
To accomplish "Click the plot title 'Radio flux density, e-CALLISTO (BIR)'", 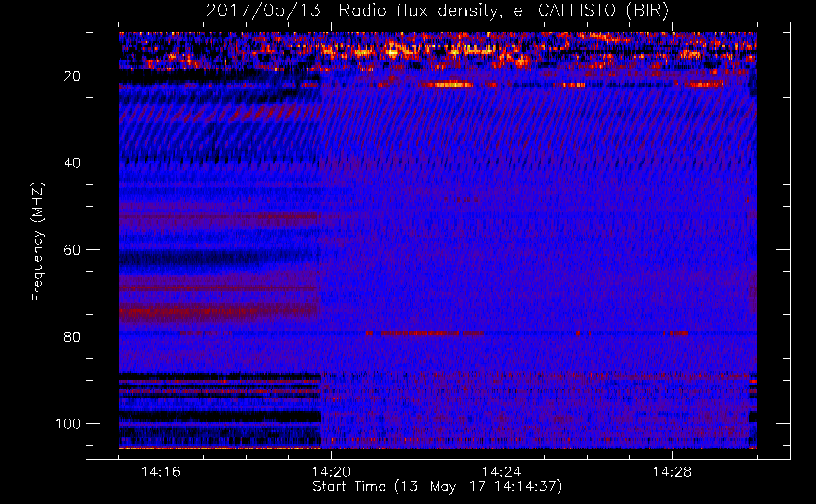I will pyautogui.click(x=504, y=11).
